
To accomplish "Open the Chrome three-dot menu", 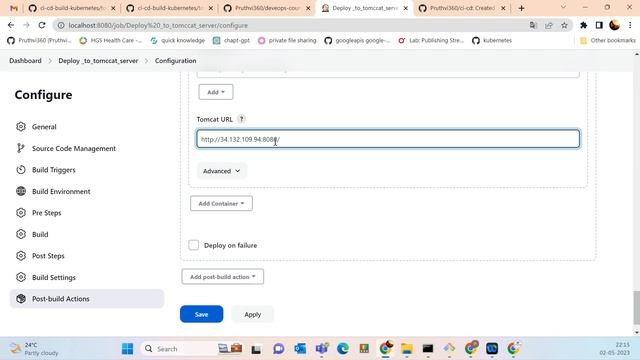I will coord(630,25).
